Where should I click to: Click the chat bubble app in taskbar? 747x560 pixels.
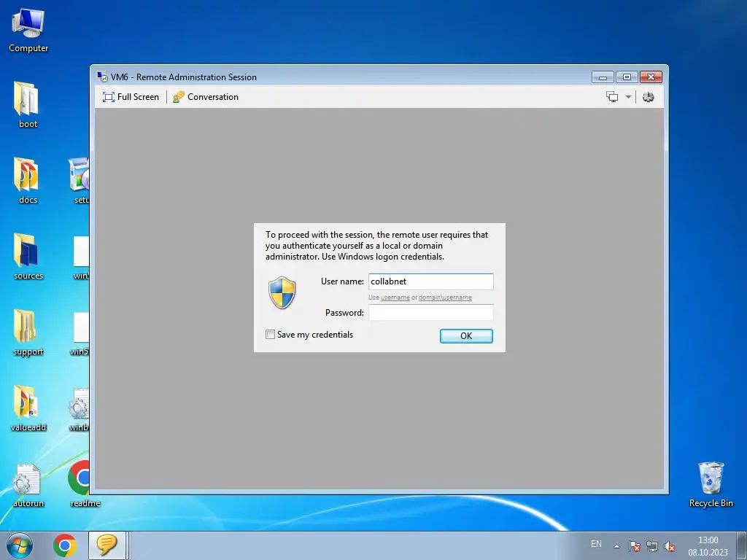pyautogui.click(x=107, y=545)
